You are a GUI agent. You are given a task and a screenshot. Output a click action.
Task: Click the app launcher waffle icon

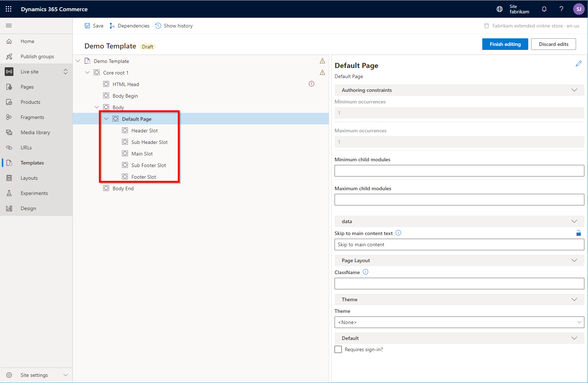tap(8, 9)
